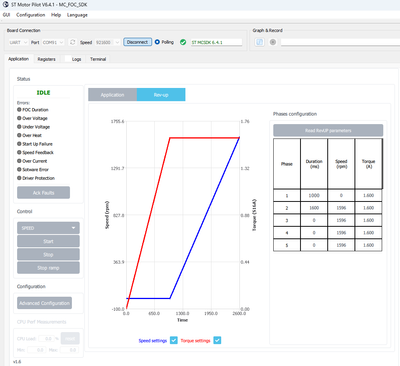Click Read RevUP parameters button
The height and width of the screenshot is (366, 400).
coord(328,130)
